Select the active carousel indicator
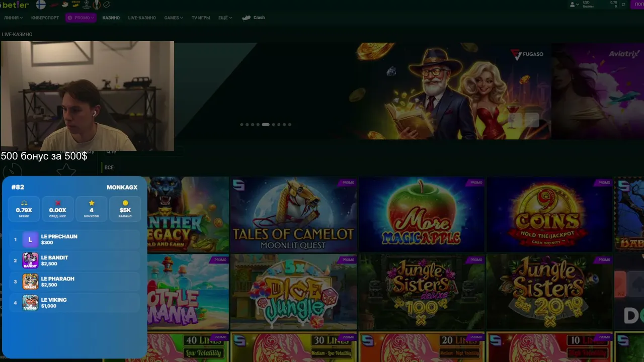This screenshot has height=362, width=644. click(x=266, y=124)
